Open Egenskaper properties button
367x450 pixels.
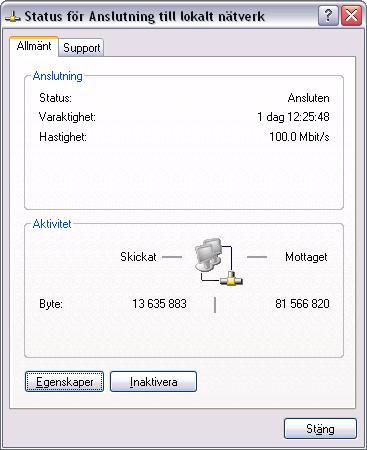click(64, 382)
